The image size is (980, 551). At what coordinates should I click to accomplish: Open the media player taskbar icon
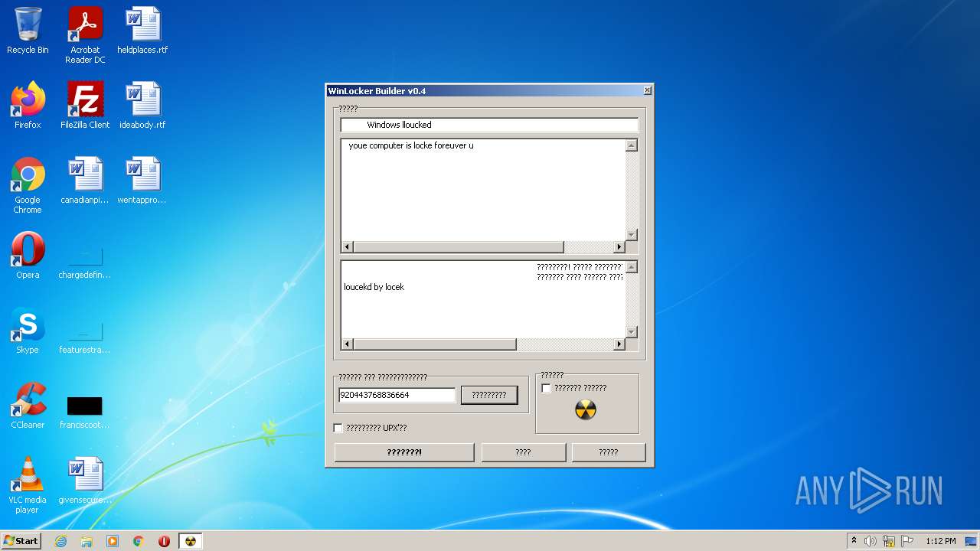coord(113,541)
